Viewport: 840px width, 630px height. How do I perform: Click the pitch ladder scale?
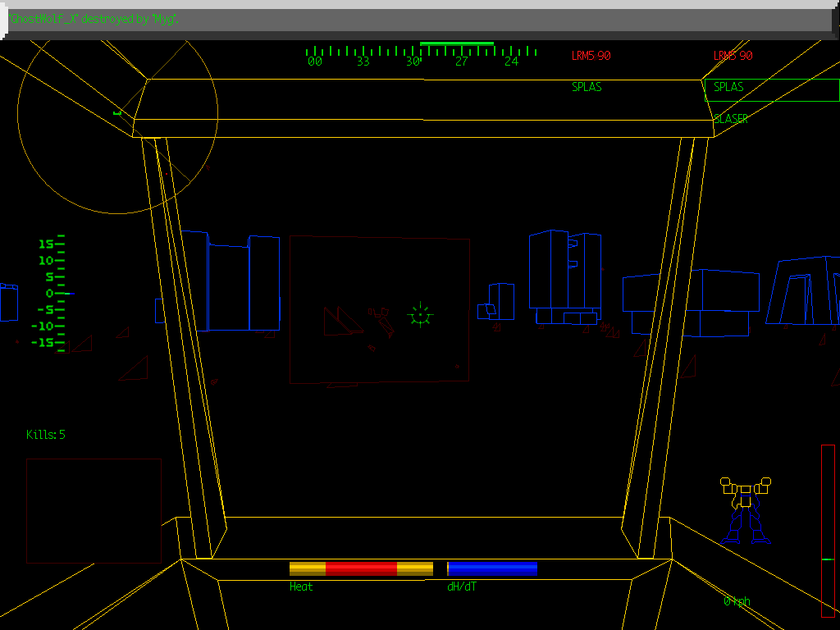(x=49, y=293)
